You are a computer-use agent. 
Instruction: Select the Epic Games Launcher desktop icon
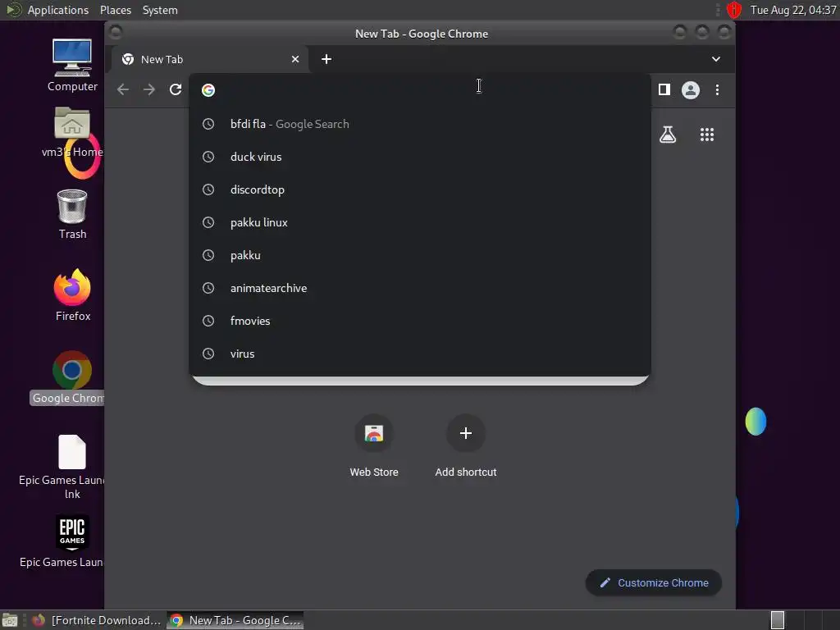[67, 541]
